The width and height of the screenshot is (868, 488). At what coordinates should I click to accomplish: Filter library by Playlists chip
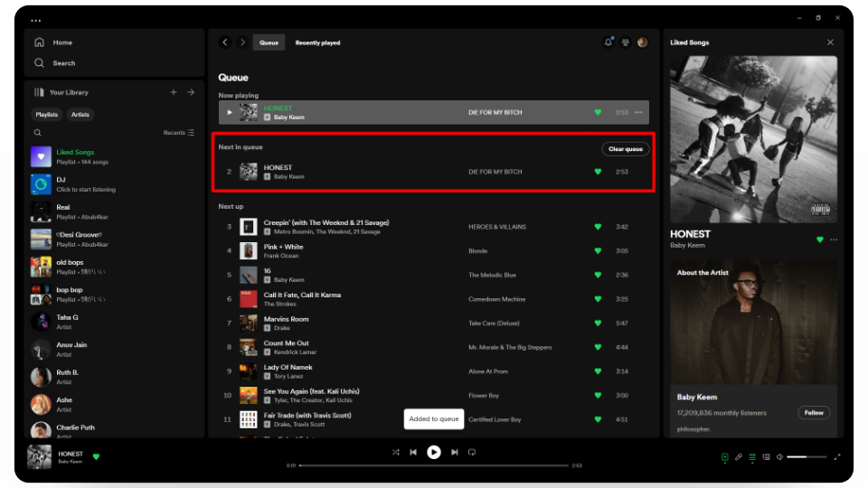(x=46, y=115)
